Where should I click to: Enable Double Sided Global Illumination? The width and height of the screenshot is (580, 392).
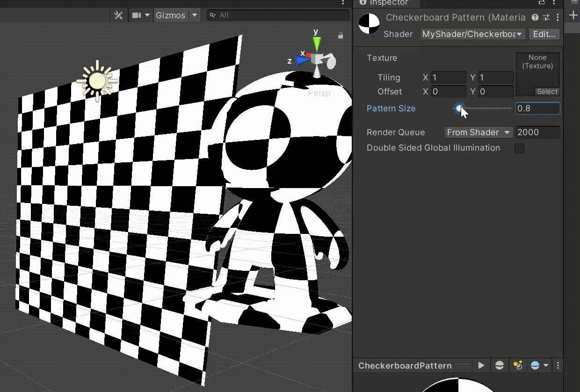519,148
